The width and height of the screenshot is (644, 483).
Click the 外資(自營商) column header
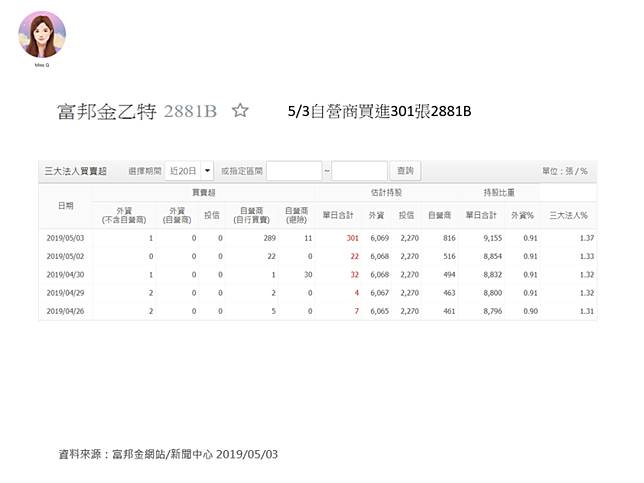coord(177,215)
